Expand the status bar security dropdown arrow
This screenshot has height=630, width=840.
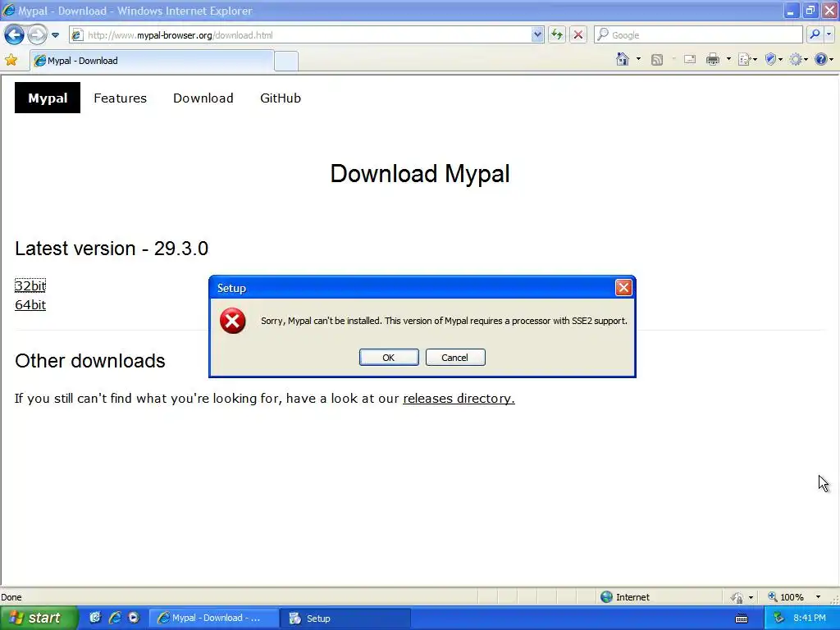click(751, 597)
